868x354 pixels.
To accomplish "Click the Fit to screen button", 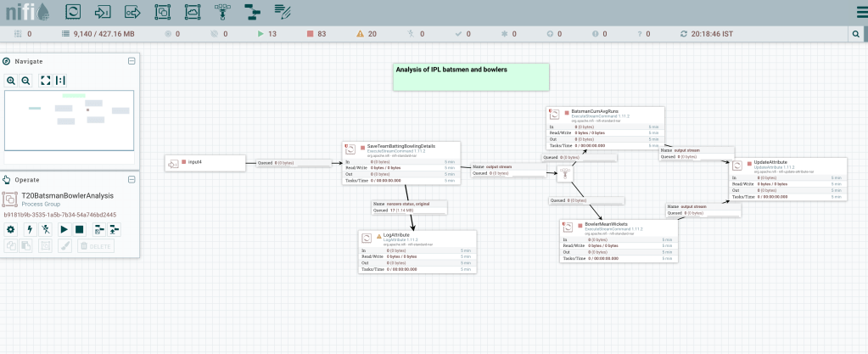I will tap(45, 80).
